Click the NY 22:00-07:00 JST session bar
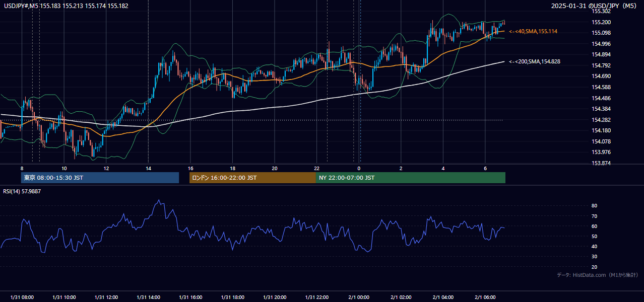Image resolution: width=644 pixels, height=302 pixels. tap(411, 178)
